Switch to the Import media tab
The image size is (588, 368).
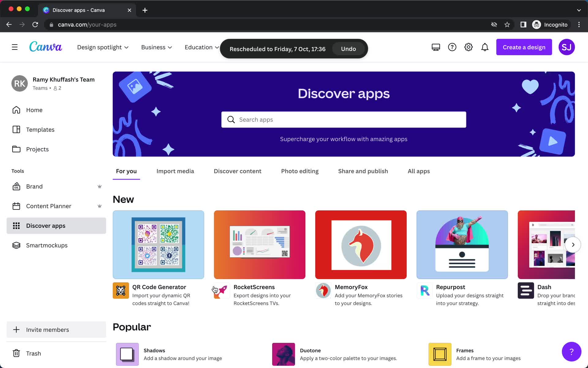(x=175, y=171)
